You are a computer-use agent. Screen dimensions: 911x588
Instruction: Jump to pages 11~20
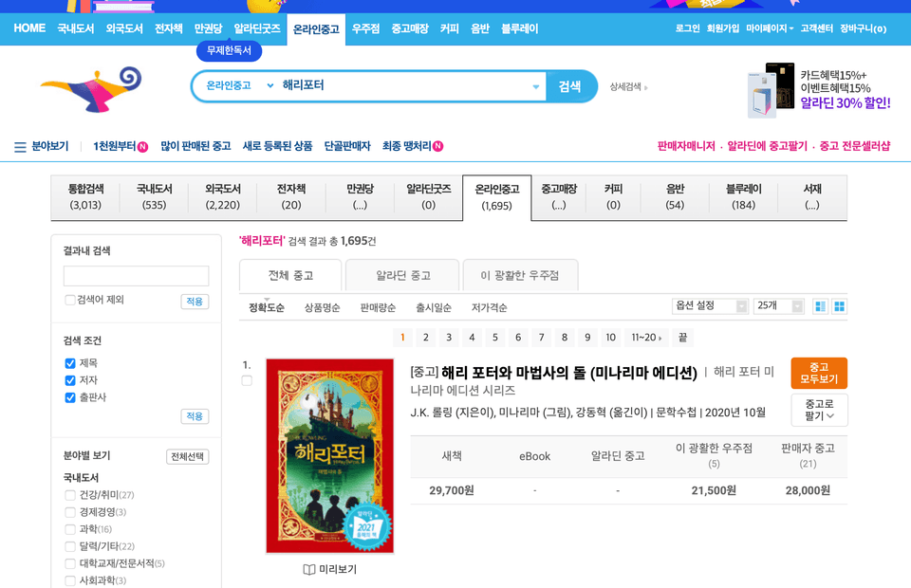[646, 338]
